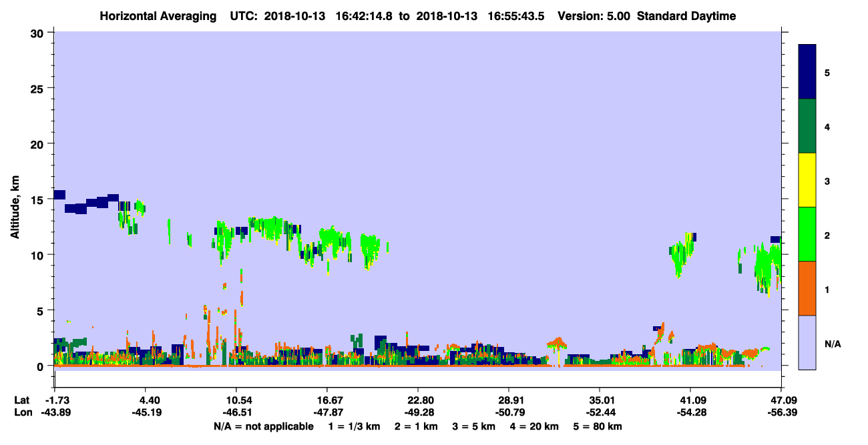The height and width of the screenshot is (445, 868).
Task: Click the altitude tick label 10
Action: point(38,255)
